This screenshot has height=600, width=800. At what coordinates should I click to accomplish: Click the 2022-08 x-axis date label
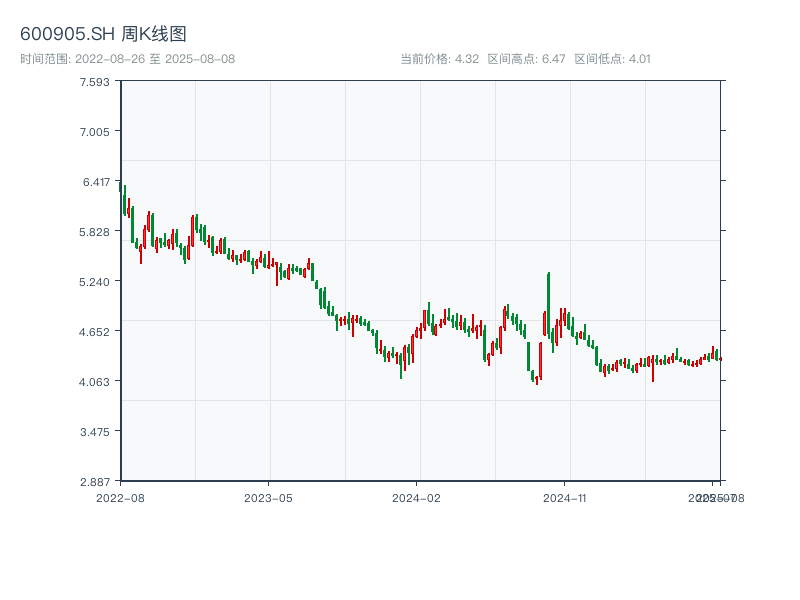click(x=120, y=497)
